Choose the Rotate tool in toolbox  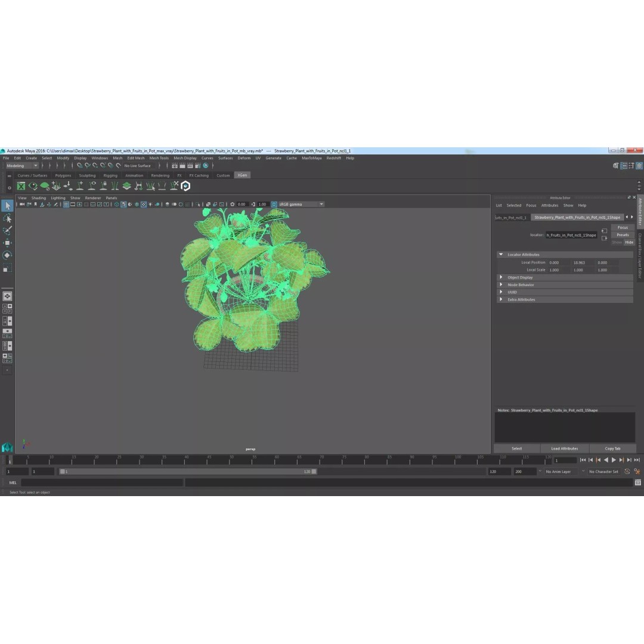pos(7,255)
